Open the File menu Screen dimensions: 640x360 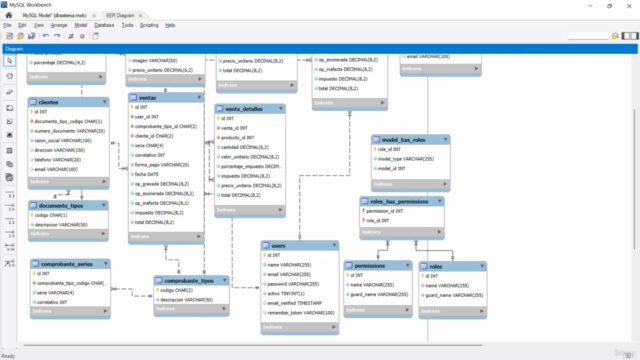point(7,25)
